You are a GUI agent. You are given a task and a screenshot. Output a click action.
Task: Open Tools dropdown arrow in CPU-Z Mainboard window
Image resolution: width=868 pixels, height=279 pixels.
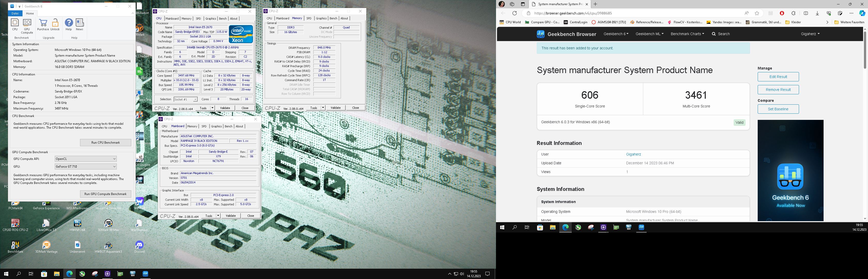tap(218, 216)
